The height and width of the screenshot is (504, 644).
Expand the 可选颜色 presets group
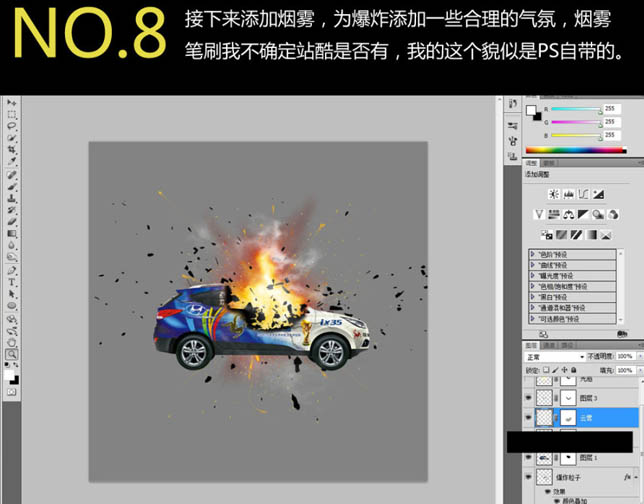pos(533,318)
